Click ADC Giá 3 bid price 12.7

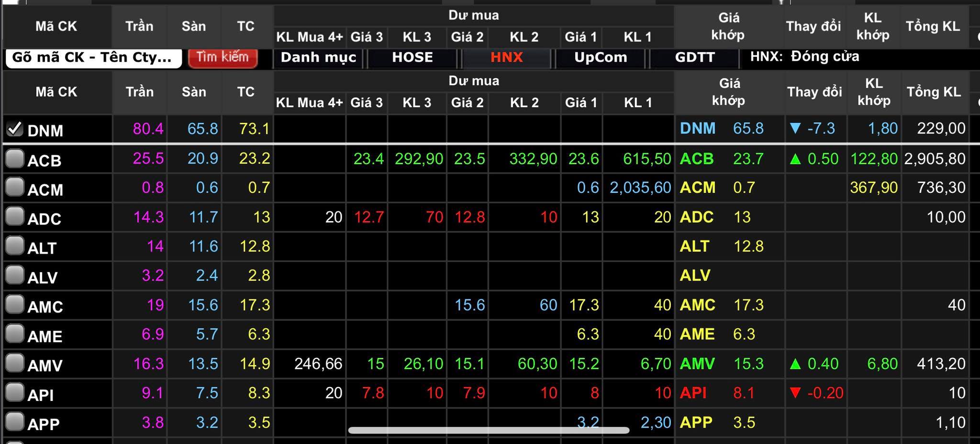tap(369, 217)
